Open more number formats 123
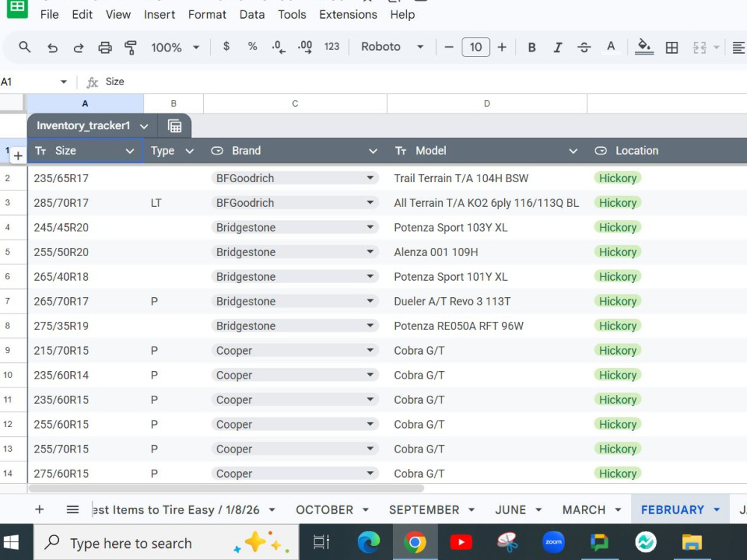 (332, 46)
